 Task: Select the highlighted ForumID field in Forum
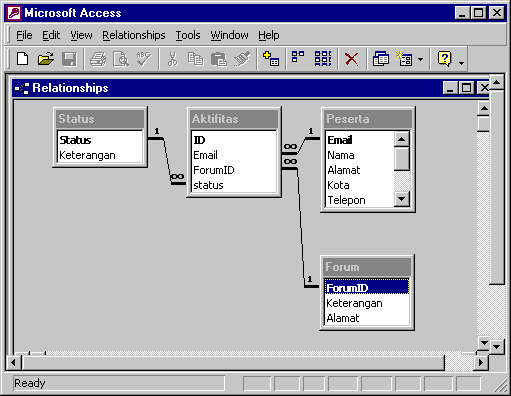tap(367, 288)
